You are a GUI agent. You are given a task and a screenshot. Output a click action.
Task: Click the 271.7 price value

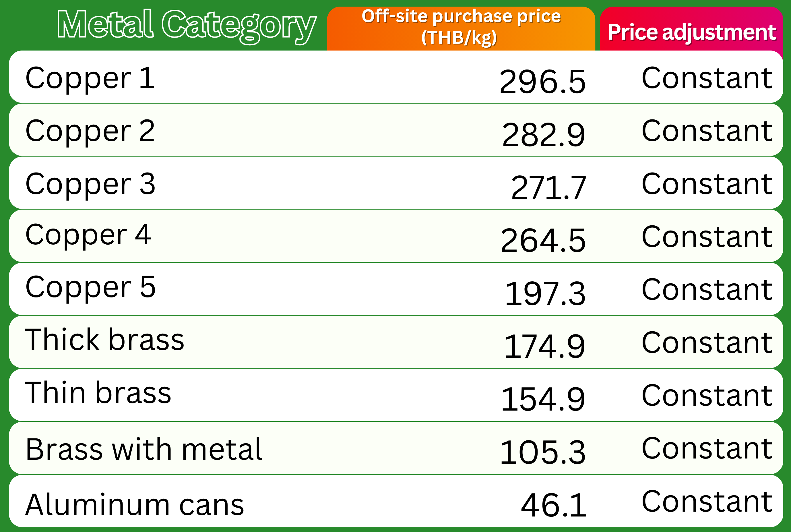548,187
